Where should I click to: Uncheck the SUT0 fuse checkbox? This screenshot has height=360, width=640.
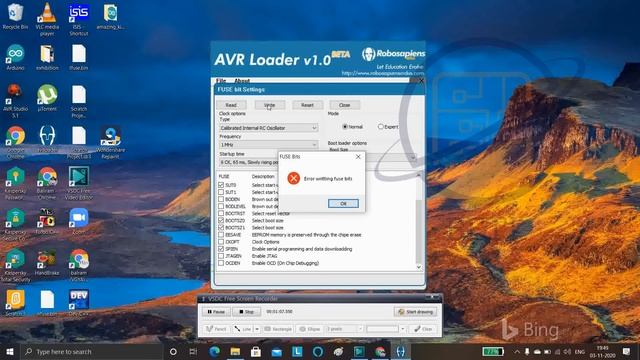point(221,185)
